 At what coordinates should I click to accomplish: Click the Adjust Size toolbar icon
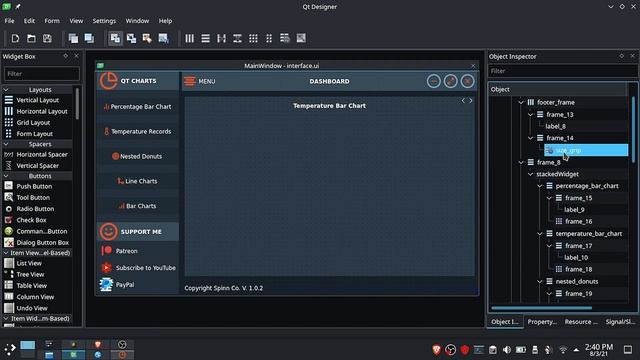point(301,38)
